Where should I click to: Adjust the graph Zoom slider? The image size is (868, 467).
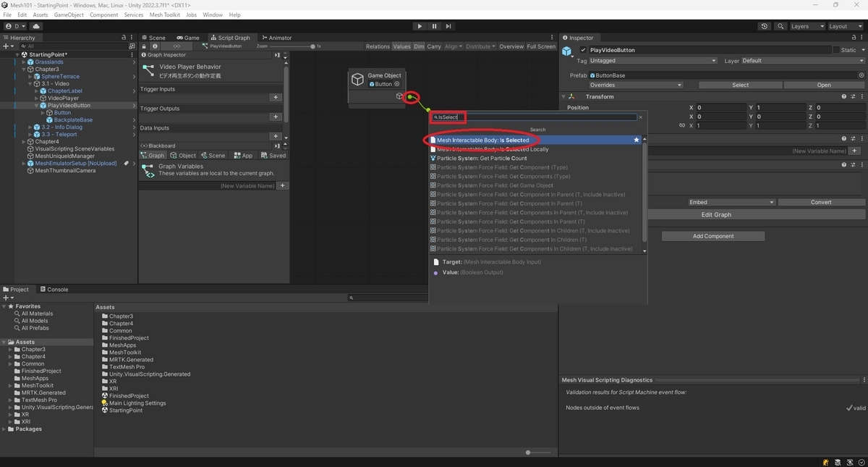(292, 46)
